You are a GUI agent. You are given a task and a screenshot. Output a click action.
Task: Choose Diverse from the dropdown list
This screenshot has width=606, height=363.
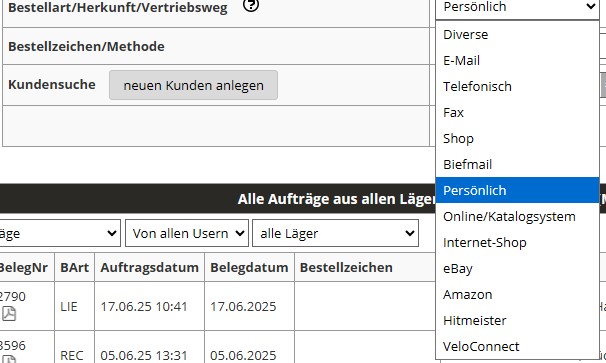[517, 35]
